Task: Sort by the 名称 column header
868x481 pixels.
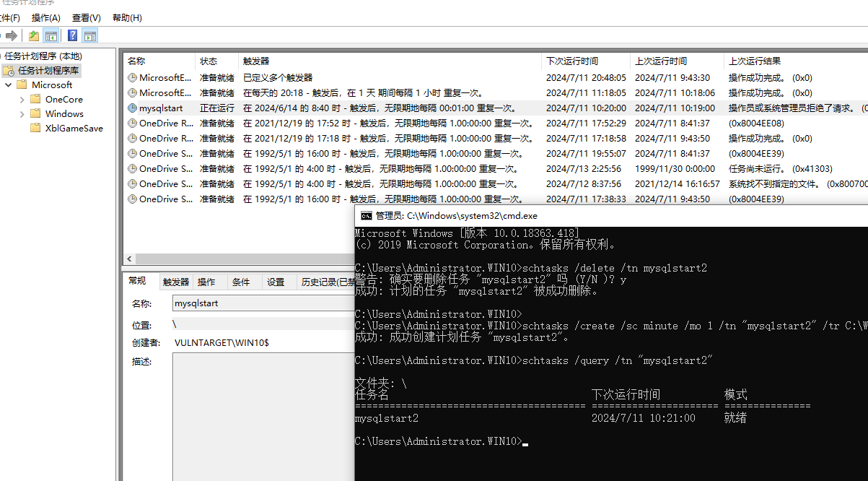Action: tap(159, 61)
